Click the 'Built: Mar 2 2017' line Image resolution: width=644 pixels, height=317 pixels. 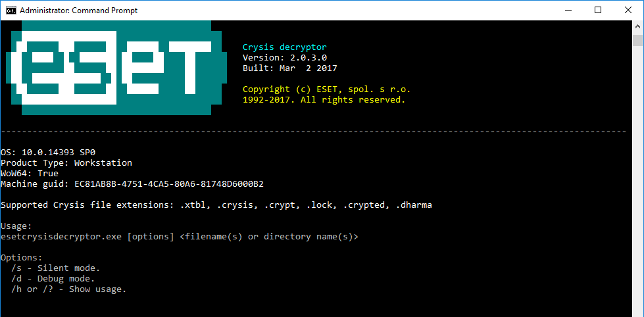click(x=290, y=68)
